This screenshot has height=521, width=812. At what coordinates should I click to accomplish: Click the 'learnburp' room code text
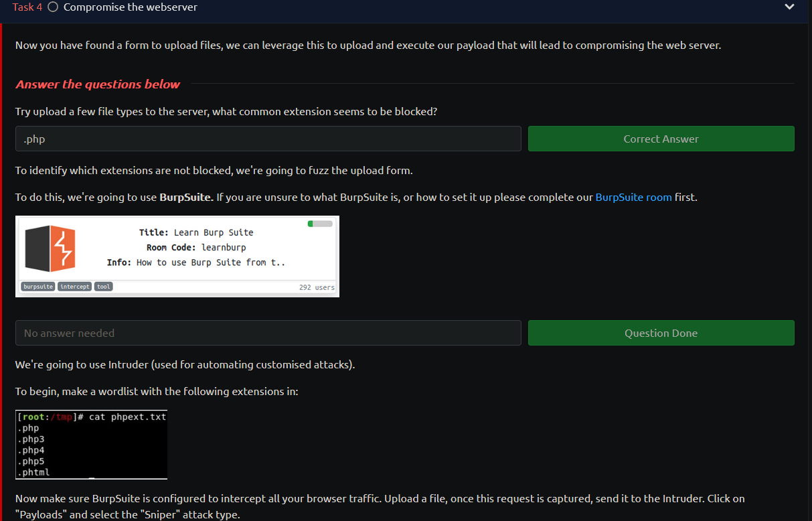[224, 247]
